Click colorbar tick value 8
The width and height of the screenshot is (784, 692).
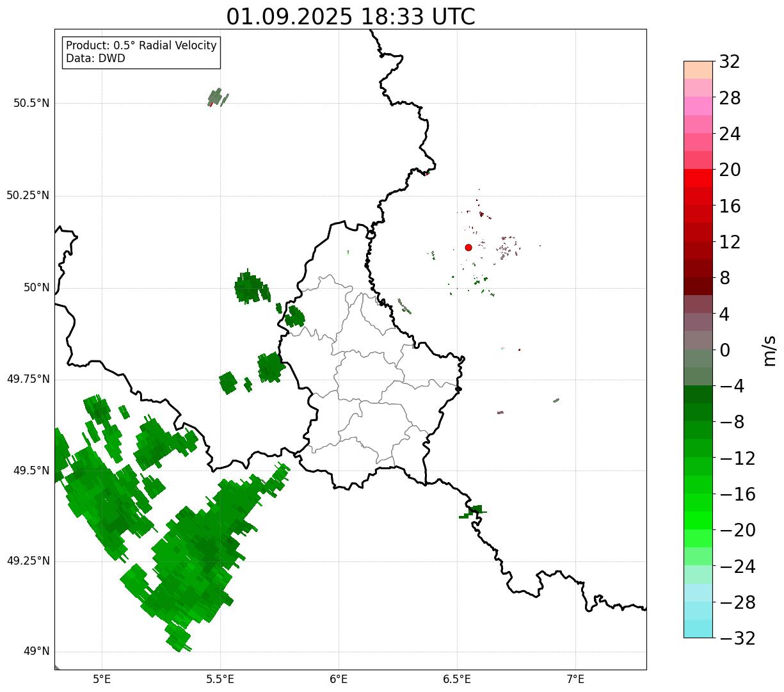(x=724, y=278)
